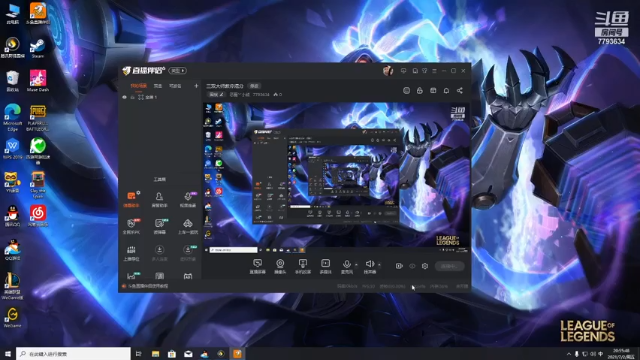Open the mode dropdown beside the app logo
640x360 pixels.
point(178,71)
